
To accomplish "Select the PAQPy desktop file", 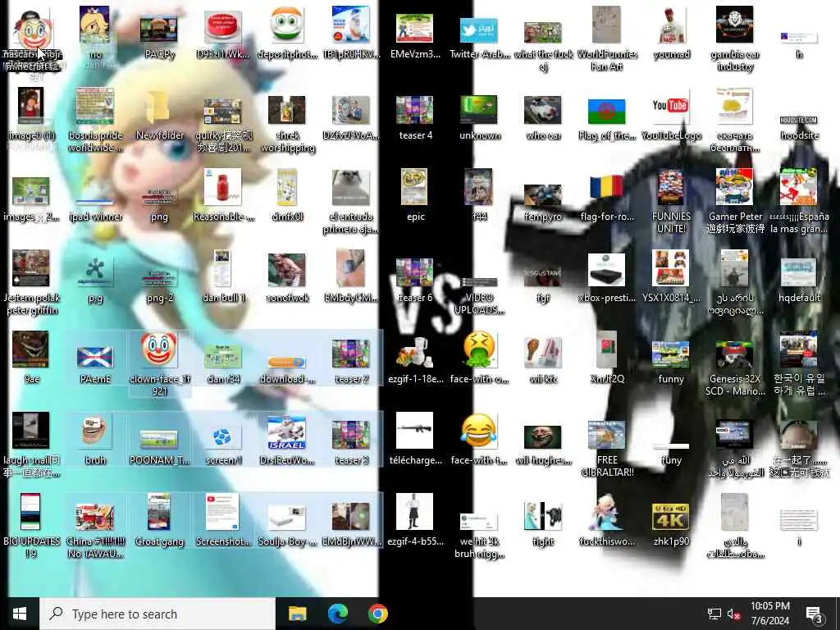I will tap(159, 35).
